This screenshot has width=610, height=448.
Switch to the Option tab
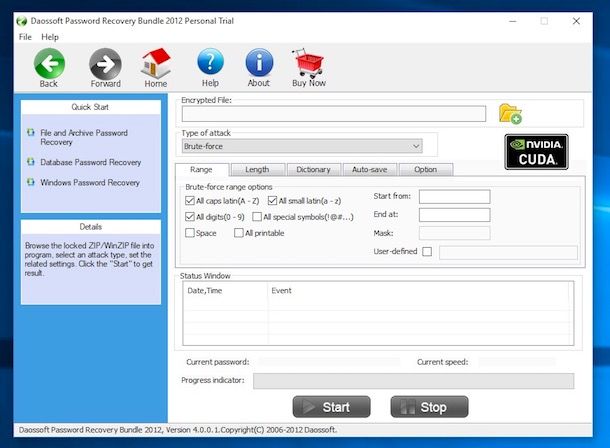[x=426, y=170]
